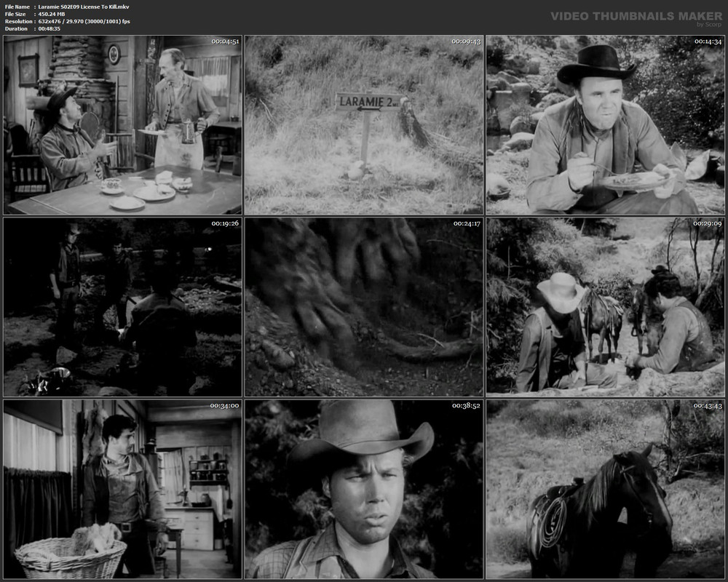Select the Laramie signpost thumbnail at 00:09:43
The height and width of the screenshot is (582, 728).
(364, 125)
